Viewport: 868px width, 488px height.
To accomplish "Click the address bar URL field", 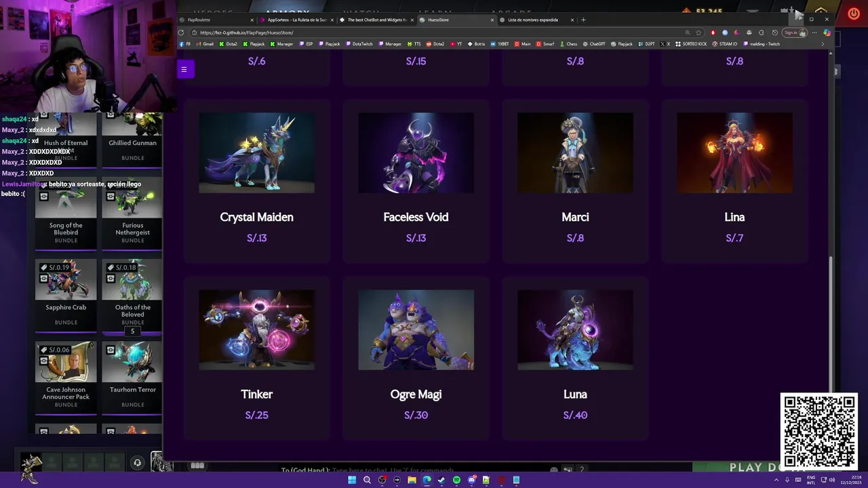I will point(434,33).
